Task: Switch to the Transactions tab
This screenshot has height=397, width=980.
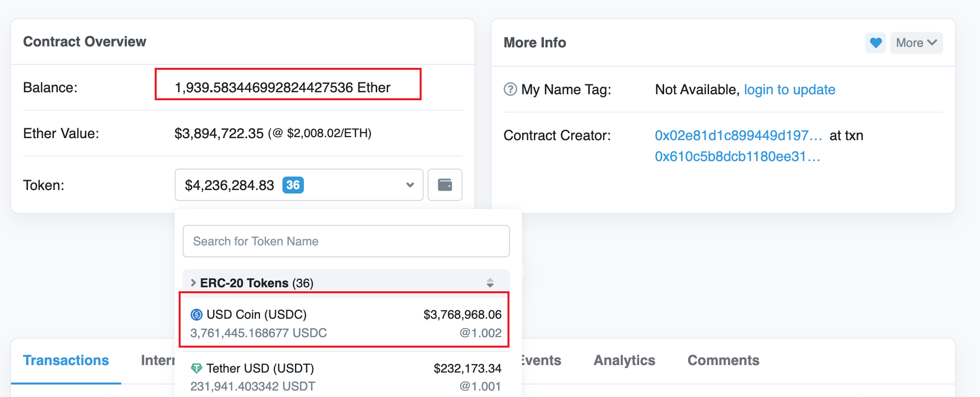Action: [66, 361]
